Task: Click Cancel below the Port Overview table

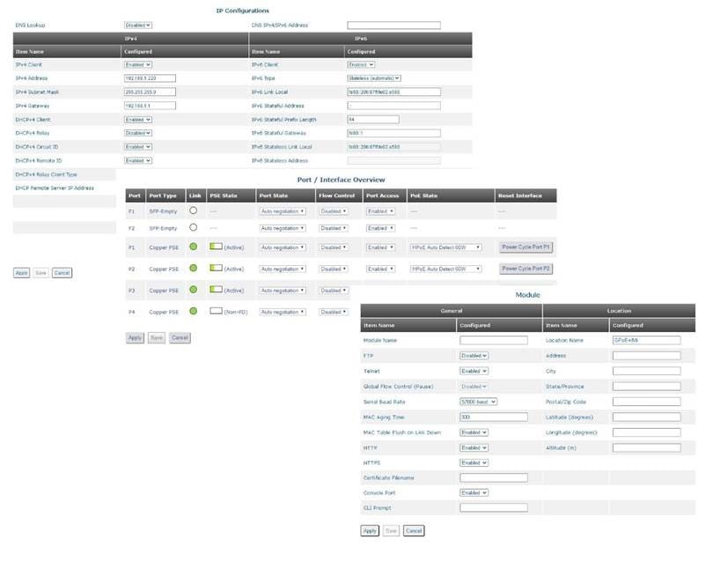Action: [x=180, y=337]
